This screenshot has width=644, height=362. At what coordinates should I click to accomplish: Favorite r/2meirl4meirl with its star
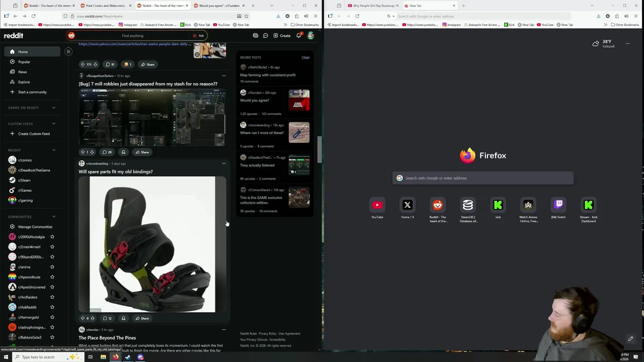coord(52,247)
